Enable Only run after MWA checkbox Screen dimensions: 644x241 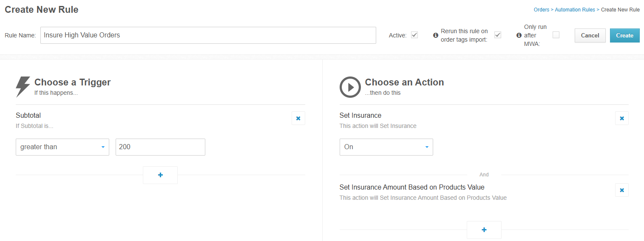click(x=556, y=35)
